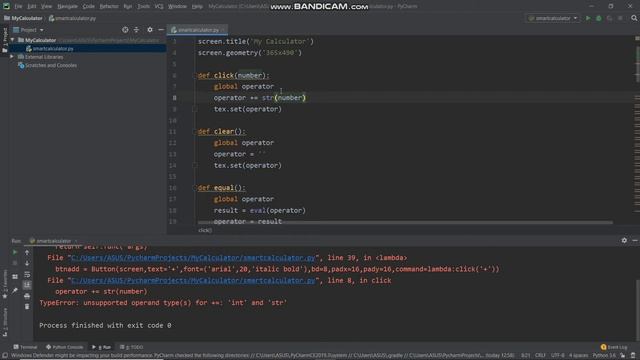This screenshot has width=640, height=360.
Task: Select the smartcalculator.py editor tab
Action: pos(198,30)
